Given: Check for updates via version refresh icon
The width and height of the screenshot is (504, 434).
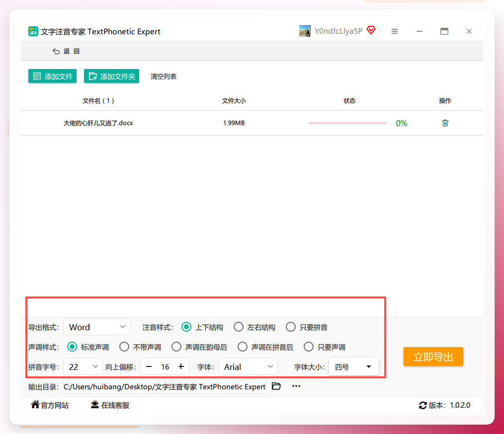Looking at the screenshot, I should click(x=422, y=405).
